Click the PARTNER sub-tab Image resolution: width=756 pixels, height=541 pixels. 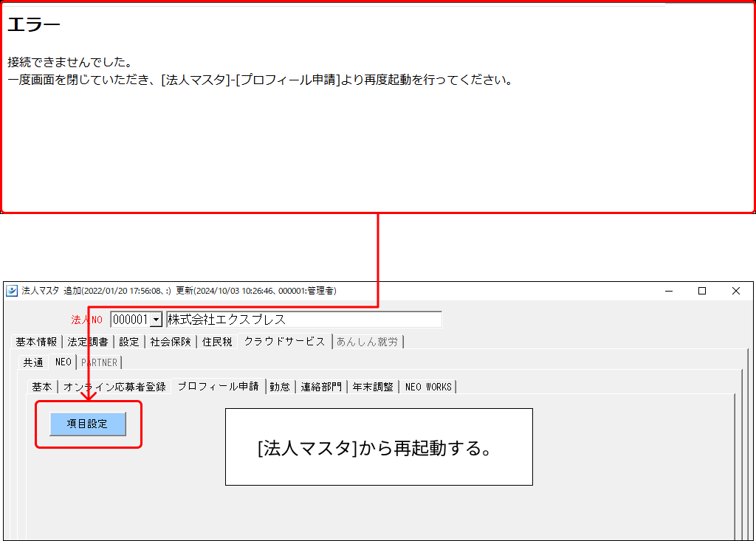click(100, 362)
